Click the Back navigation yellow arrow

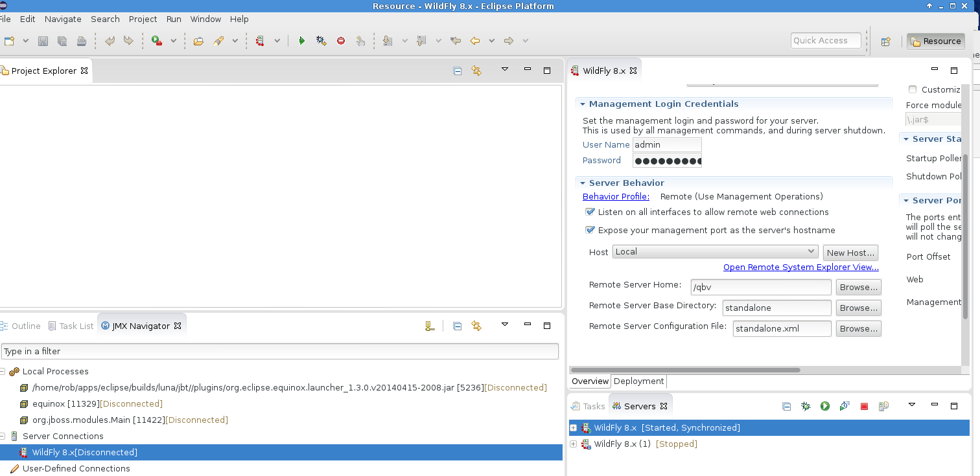coord(475,41)
